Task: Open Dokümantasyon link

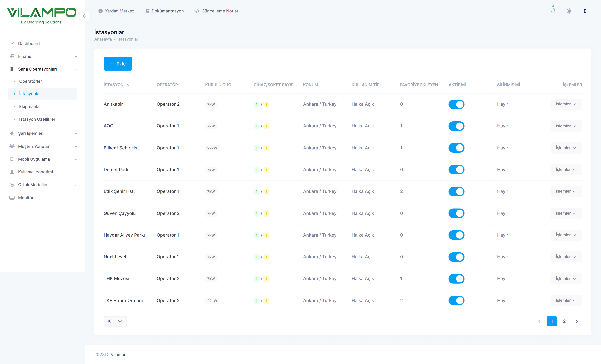Action: pyautogui.click(x=165, y=11)
